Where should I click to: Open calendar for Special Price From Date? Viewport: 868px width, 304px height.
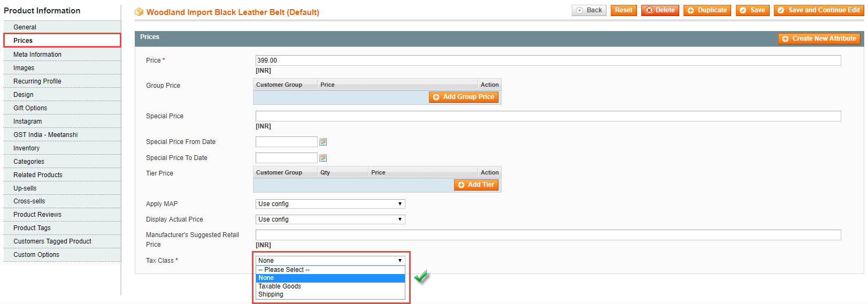(x=323, y=142)
